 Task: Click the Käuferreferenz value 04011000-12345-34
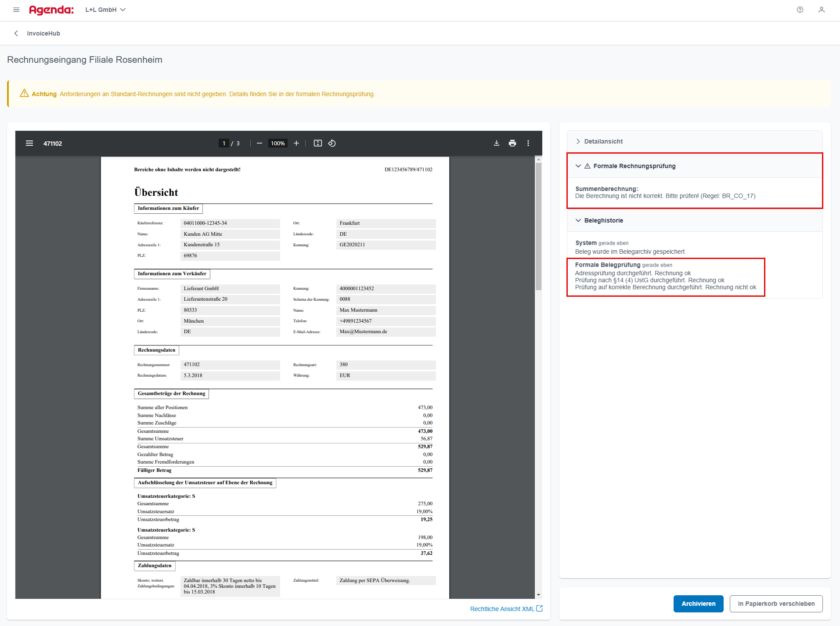230,223
